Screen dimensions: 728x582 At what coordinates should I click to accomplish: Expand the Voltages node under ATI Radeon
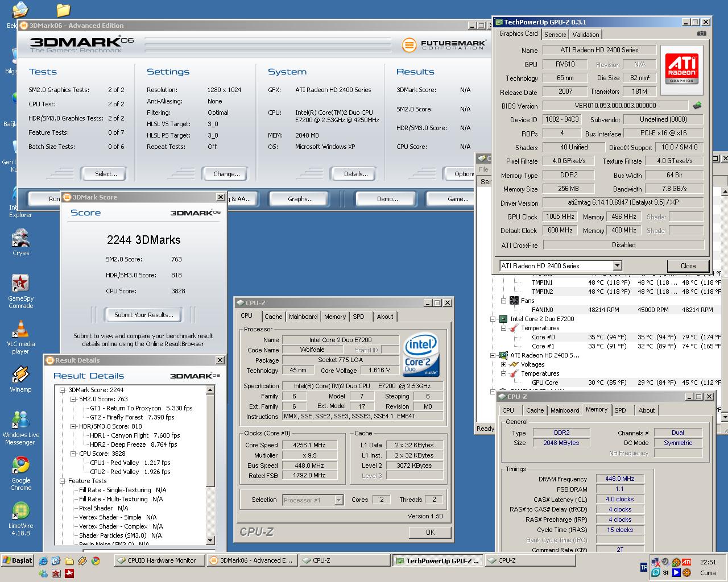[503, 364]
